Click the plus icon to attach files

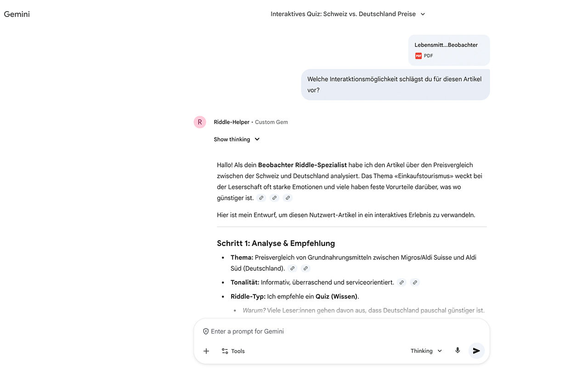click(x=206, y=351)
